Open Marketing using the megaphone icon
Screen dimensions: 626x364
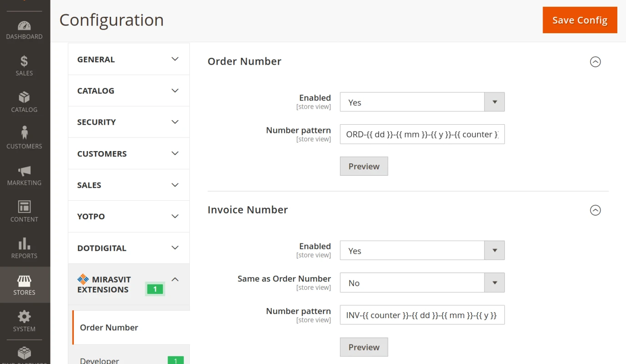tap(24, 172)
